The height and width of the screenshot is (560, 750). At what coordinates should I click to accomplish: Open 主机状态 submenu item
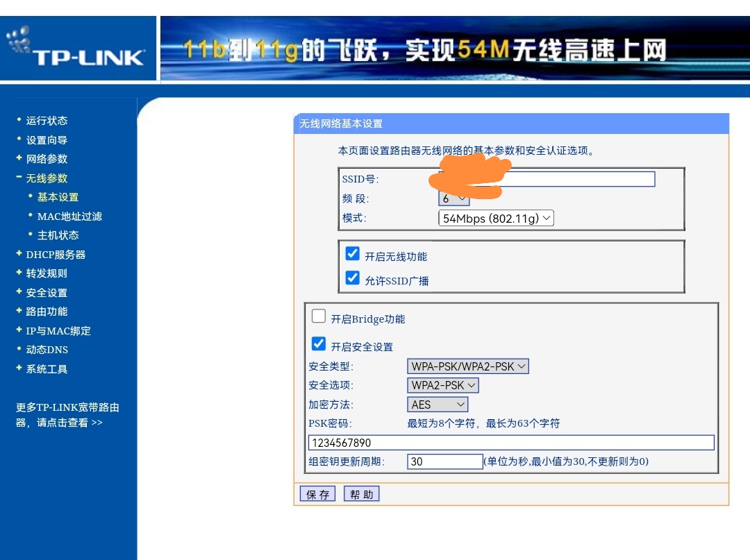58,235
